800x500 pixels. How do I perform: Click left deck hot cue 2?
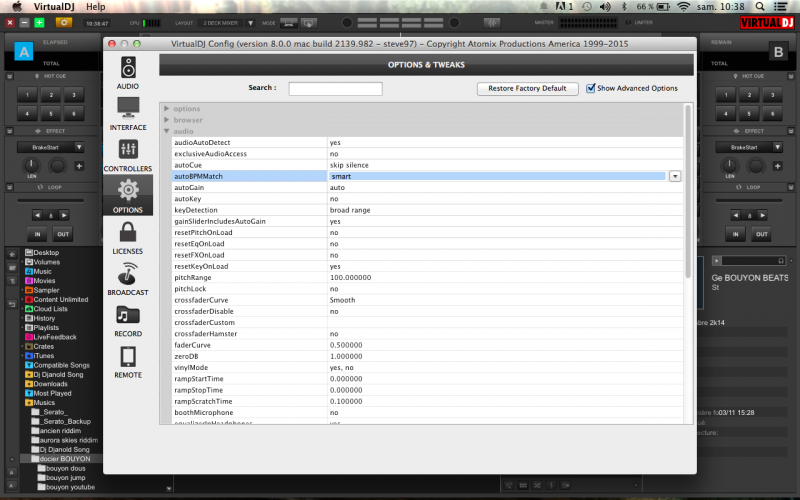pyautogui.click(x=51, y=95)
